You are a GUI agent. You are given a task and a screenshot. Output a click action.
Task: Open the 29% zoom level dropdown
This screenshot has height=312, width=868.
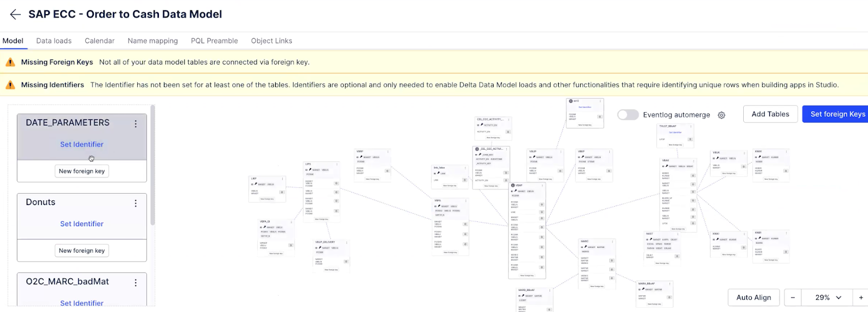[827, 297]
